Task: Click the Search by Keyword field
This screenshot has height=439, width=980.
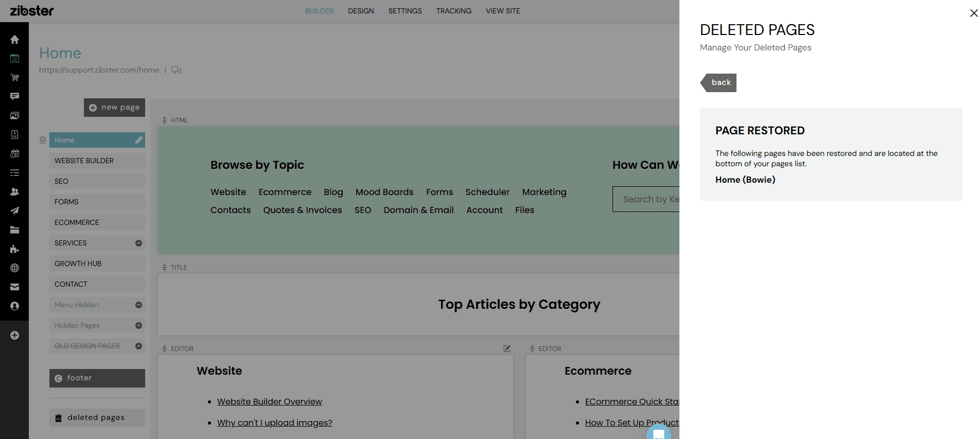Action: tap(646, 199)
